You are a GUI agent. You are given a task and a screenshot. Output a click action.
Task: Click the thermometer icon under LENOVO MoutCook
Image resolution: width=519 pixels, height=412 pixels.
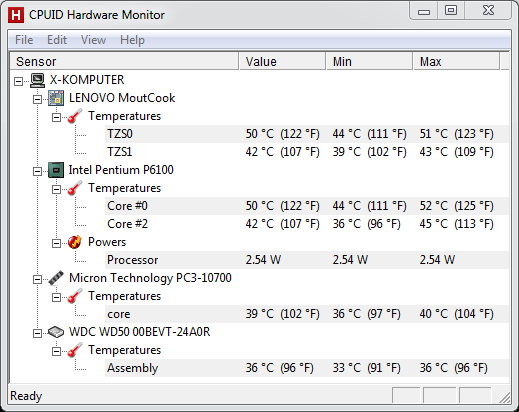75,116
